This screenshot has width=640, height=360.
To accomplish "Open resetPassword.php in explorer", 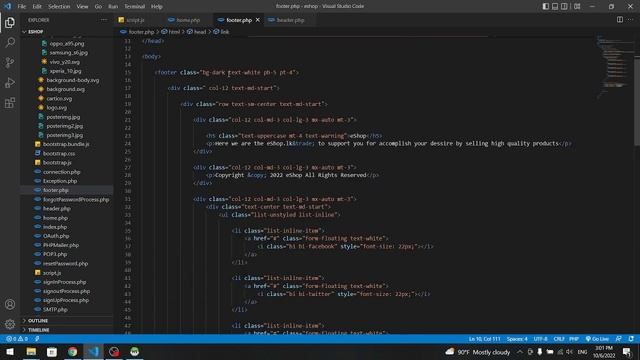I will pos(65,264).
